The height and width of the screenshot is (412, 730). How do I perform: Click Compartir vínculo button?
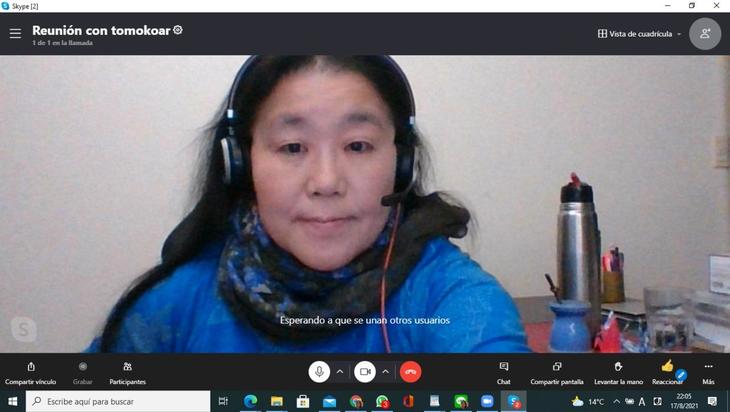[30, 372]
